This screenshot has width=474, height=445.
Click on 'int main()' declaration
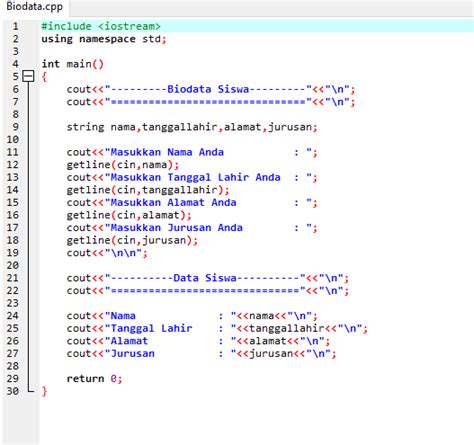pyautogui.click(x=73, y=64)
